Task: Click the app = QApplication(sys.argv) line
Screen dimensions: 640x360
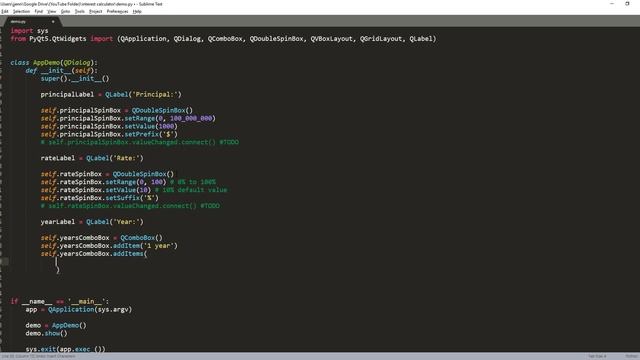Action: click(x=79, y=309)
